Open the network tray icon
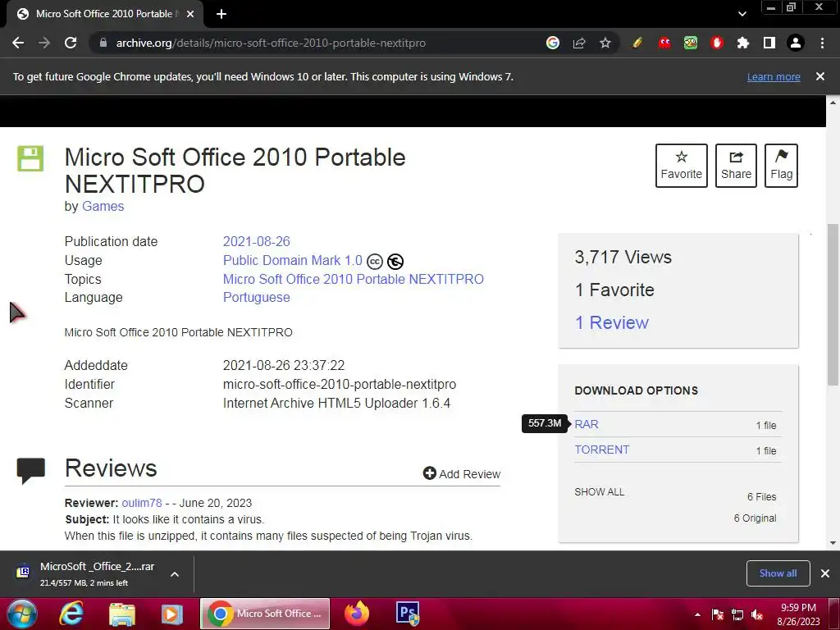The image size is (840, 630). [x=737, y=615]
